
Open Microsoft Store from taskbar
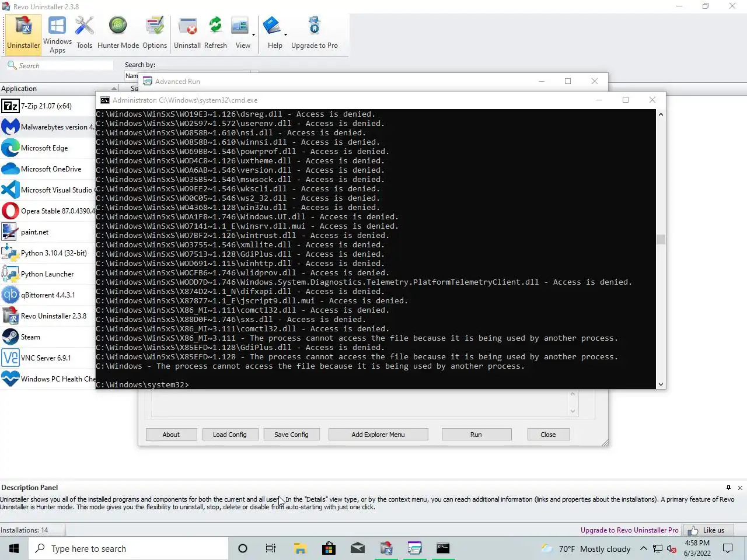pos(329,548)
